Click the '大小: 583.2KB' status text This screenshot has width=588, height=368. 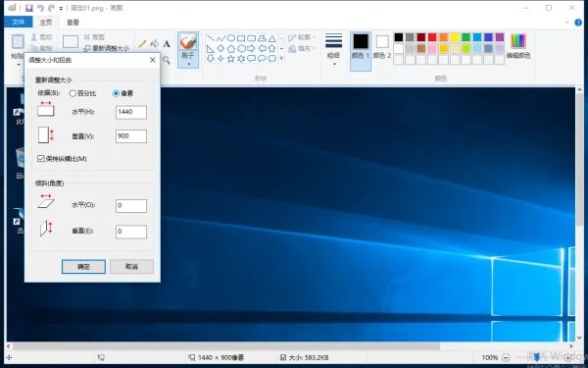[309, 357]
